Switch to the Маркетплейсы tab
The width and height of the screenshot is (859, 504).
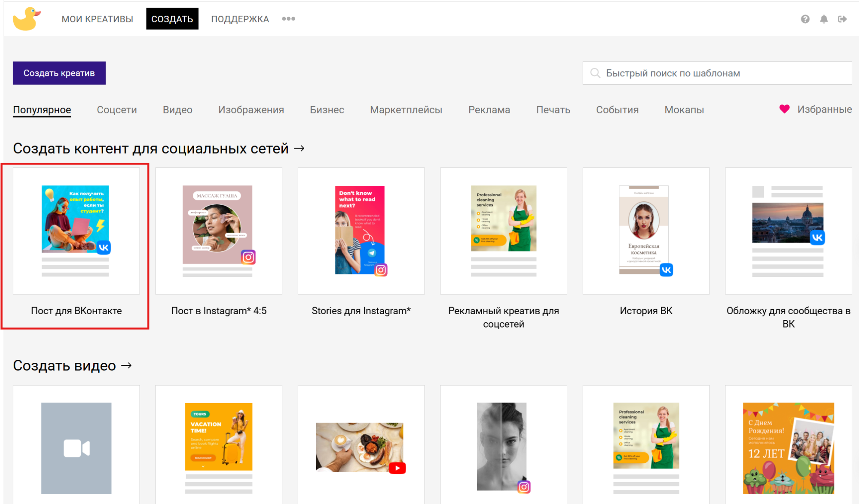click(406, 110)
